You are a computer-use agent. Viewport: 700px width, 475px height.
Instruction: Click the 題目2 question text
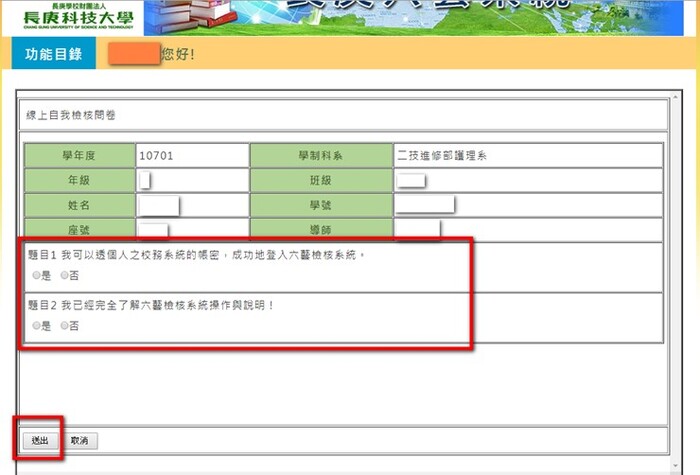[x=150, y=305]
